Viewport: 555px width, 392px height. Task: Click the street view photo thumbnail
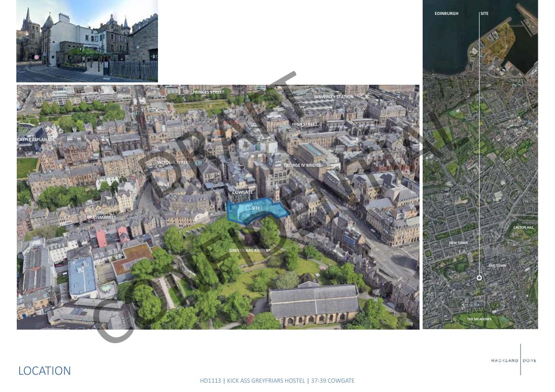coord(87,41)
